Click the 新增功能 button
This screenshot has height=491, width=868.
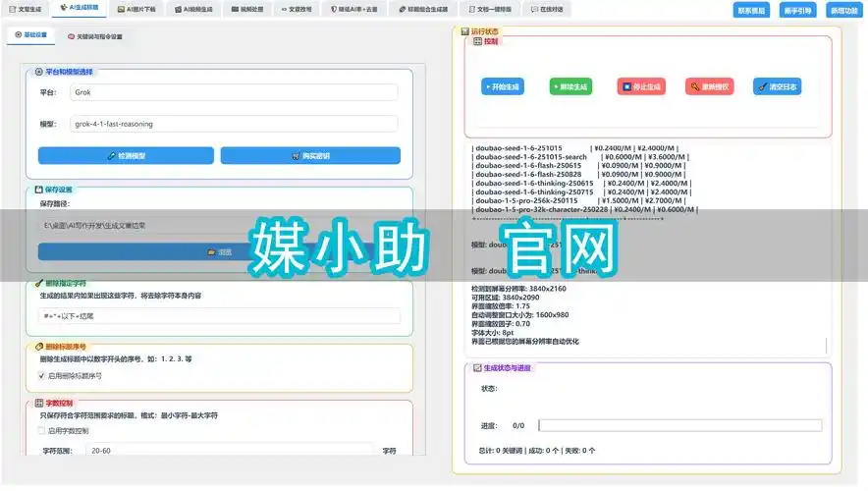(844, 10)
